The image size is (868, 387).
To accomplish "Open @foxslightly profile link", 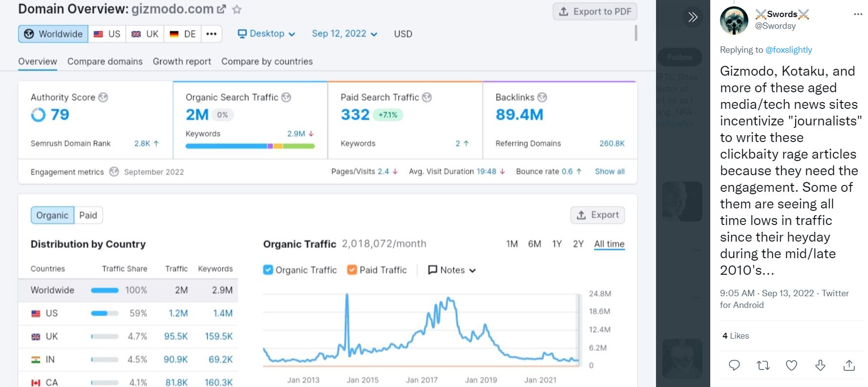I will tap(788, 50).
